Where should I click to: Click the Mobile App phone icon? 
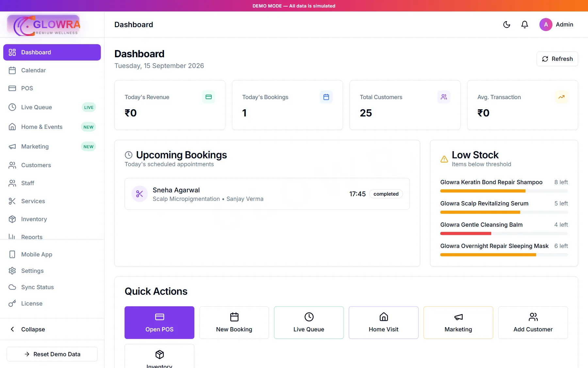click(12, 254)
